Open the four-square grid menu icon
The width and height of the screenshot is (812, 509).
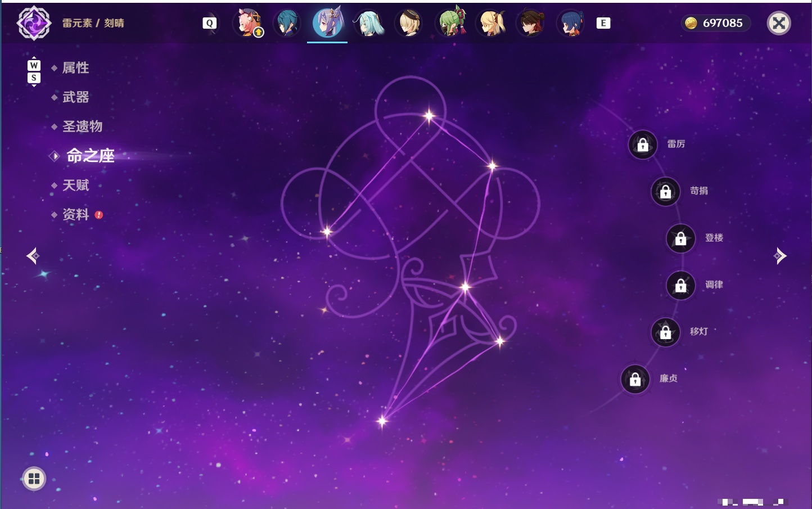34,479
